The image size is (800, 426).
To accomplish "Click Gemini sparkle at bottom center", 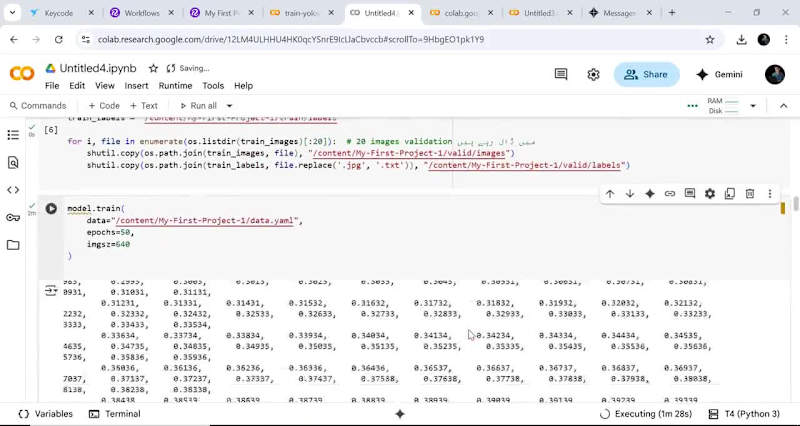I will (400, 414).
